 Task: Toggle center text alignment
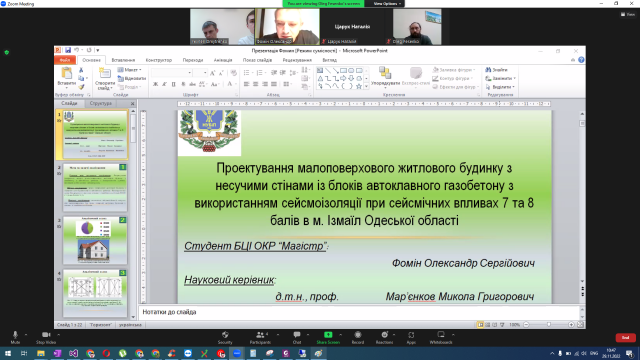tap(256, 84)
